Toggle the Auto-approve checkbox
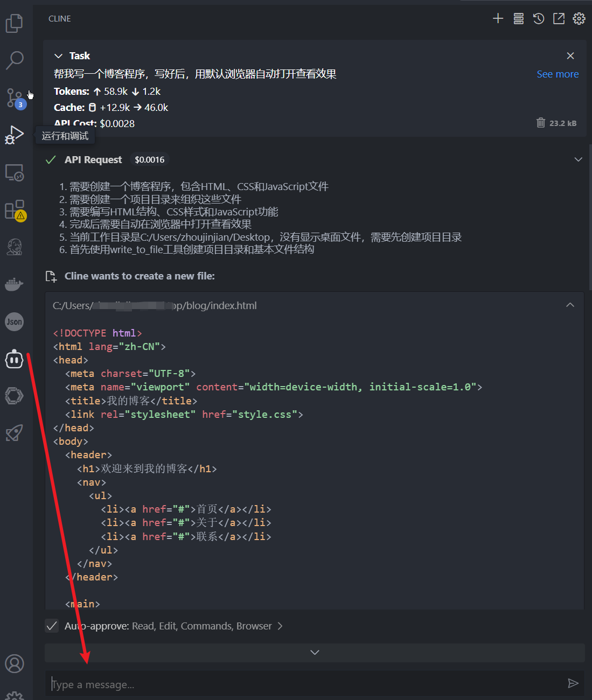The image size is (592, 700). click(x=52, y=626)
